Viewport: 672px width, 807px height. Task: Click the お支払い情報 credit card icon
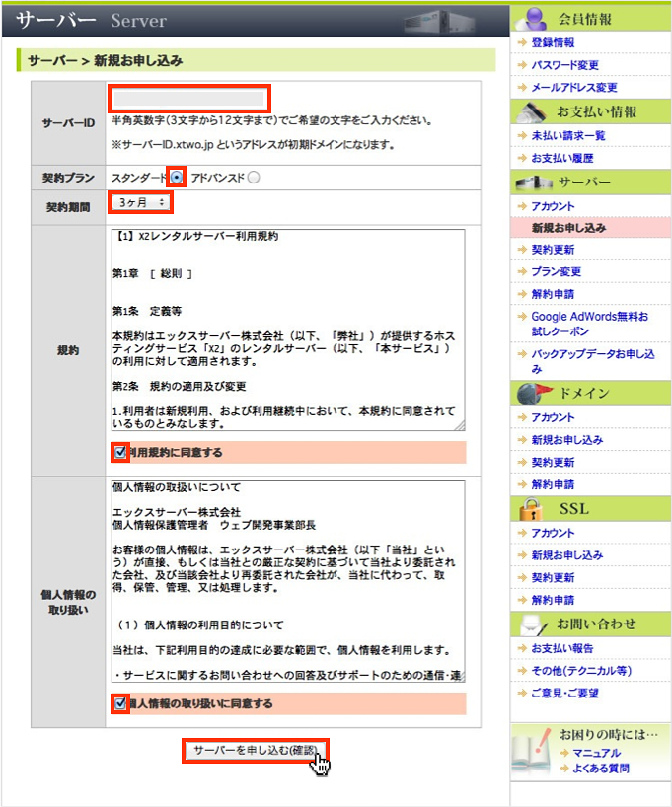[x=532, y=111]
